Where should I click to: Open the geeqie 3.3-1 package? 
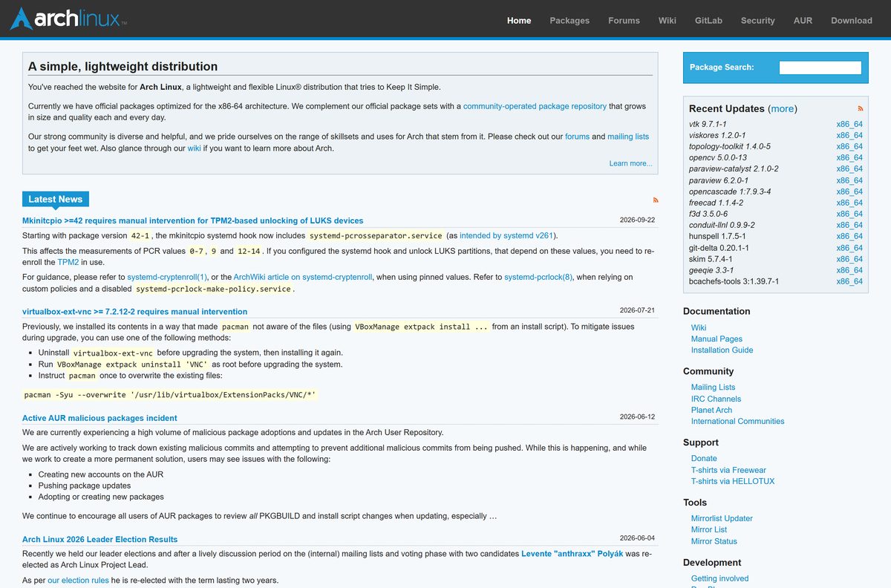[711, 270]
